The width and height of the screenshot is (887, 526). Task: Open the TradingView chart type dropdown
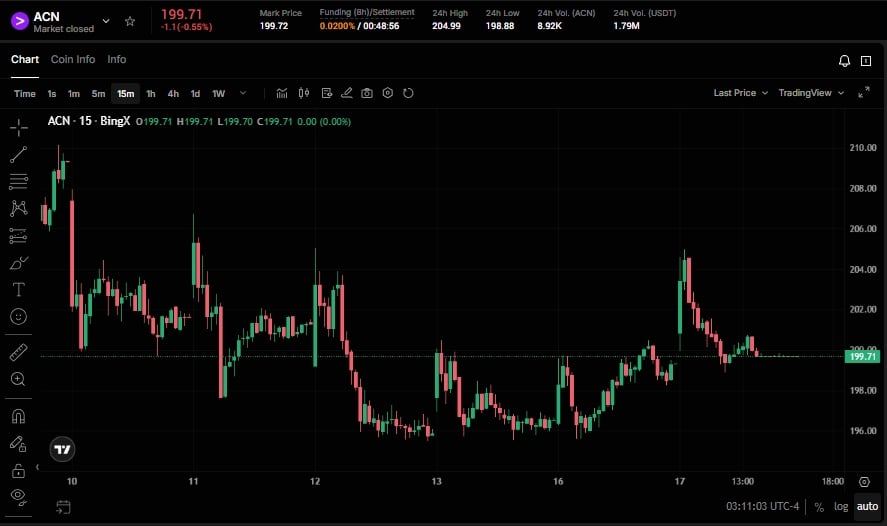tap(810, 93)
